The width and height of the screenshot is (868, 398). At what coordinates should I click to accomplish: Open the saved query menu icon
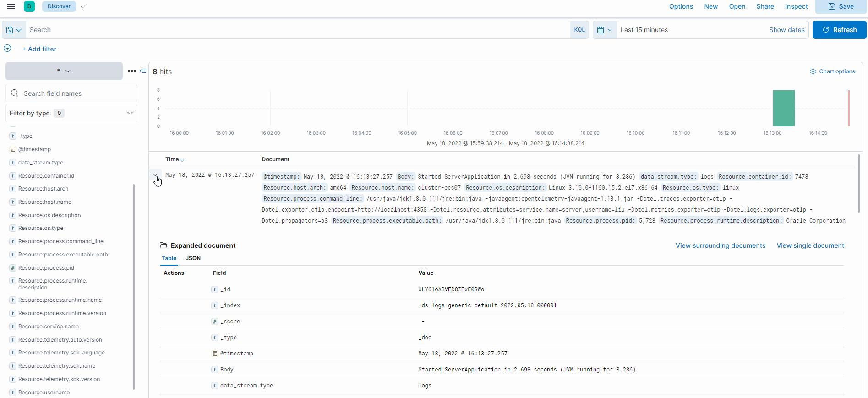(x=14, y=30)
